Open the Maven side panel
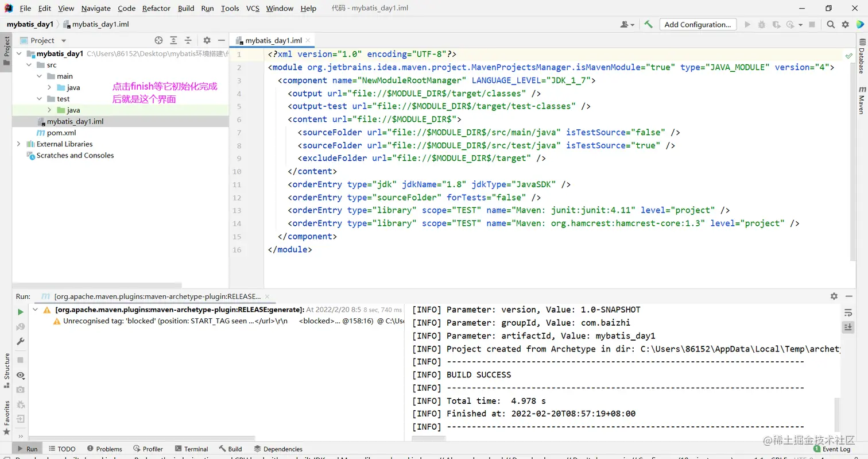This screenshot has height=459, width=868. 861,101
